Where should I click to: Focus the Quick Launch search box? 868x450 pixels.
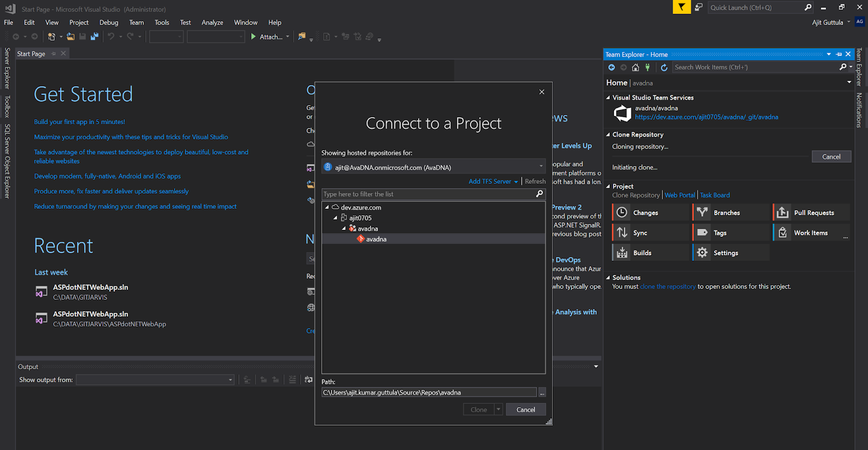coord(756,8)
